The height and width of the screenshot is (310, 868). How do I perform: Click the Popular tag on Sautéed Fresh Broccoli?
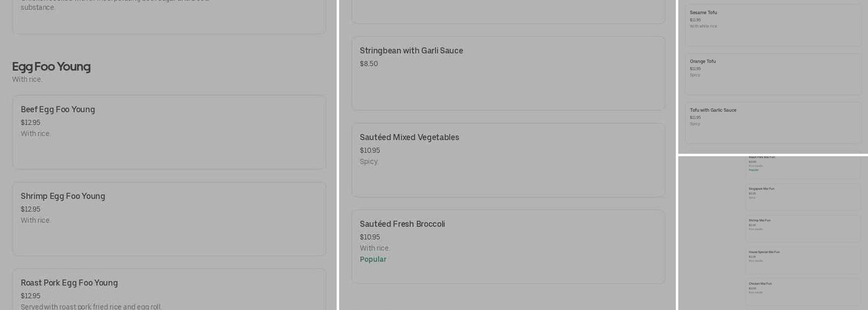(x=373, y=260)
